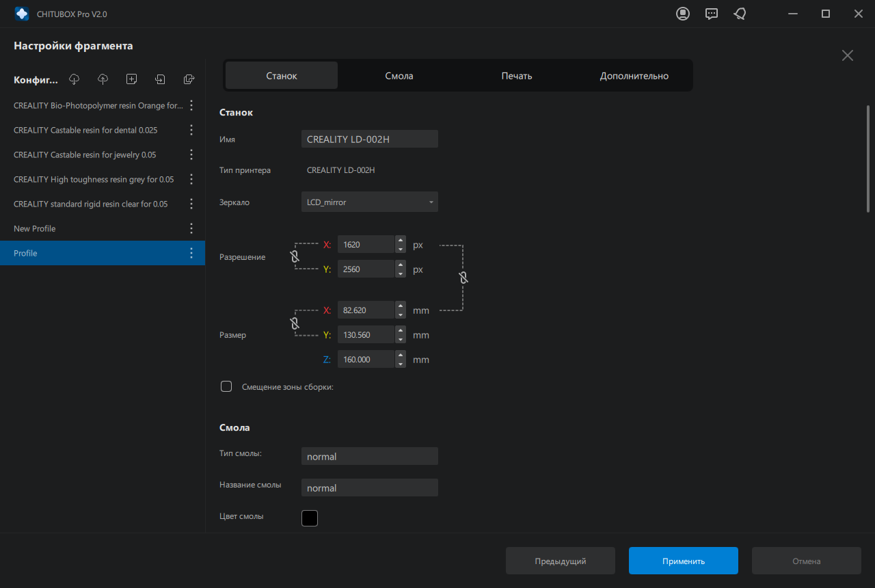Click the size Z input field
Viewport: 875px width, 588px height.
[366, 359]
